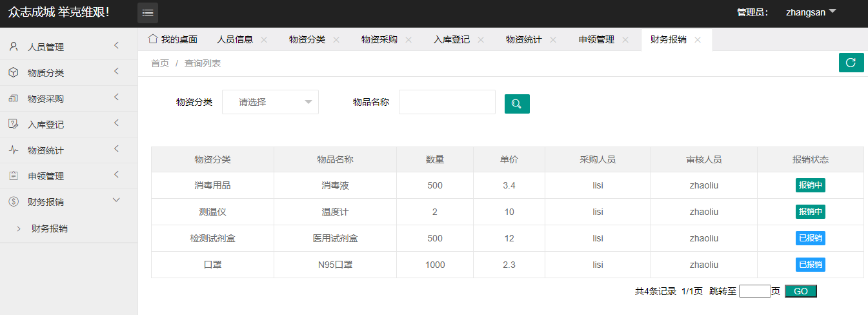Click the 物质分类 cube icon

[x=14, y=72]
